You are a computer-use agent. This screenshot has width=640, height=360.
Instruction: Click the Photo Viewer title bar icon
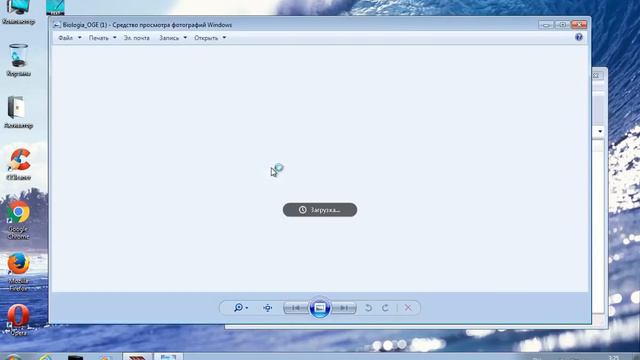point(57,25)
